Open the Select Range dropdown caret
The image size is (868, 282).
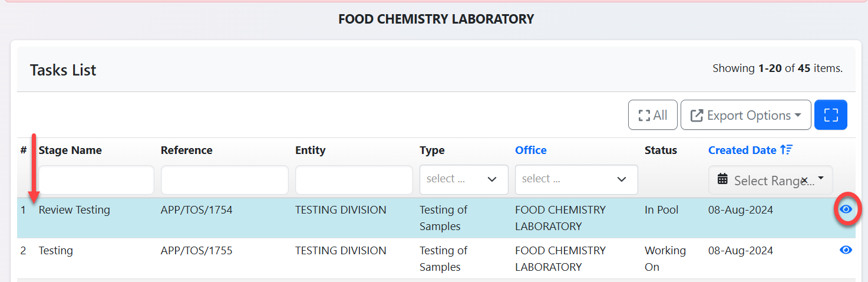click(821, 178)
